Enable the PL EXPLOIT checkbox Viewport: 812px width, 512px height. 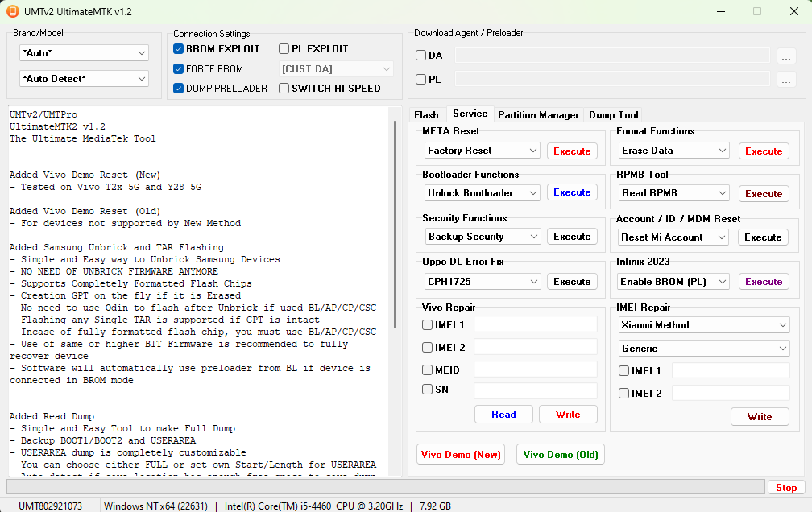284,48
